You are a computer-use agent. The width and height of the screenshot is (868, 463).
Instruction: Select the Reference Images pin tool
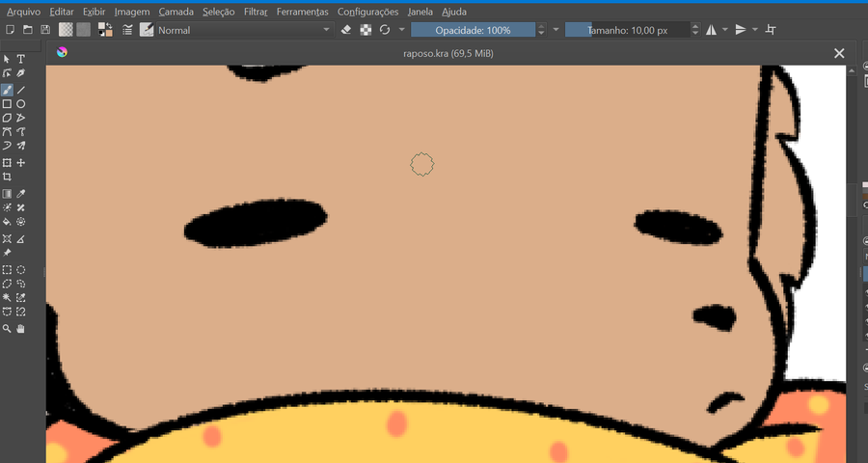[7, 253]
